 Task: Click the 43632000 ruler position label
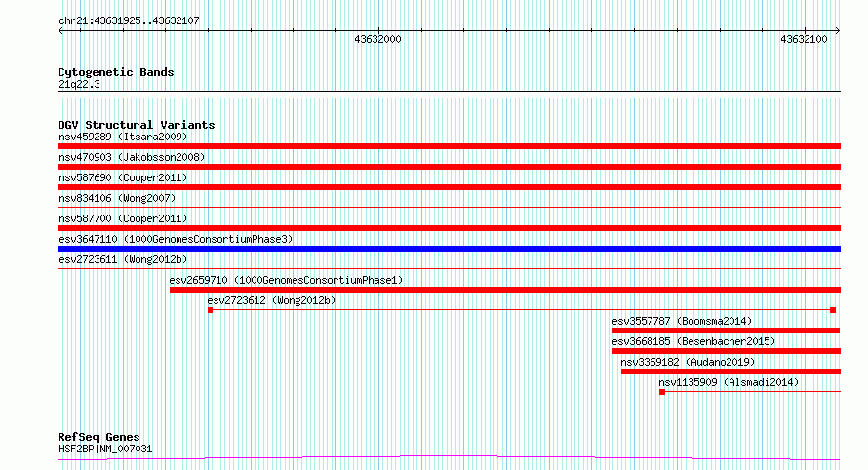(377, 39)
